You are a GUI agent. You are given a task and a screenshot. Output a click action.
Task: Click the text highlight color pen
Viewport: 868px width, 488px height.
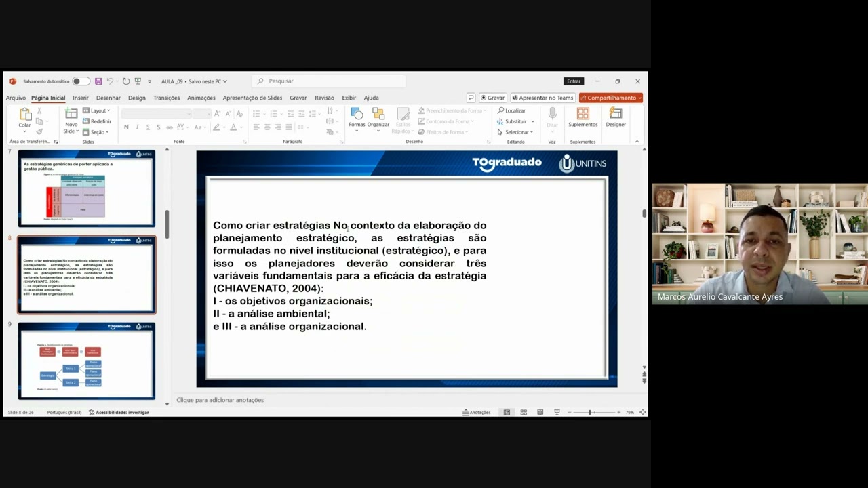(216, 127)
